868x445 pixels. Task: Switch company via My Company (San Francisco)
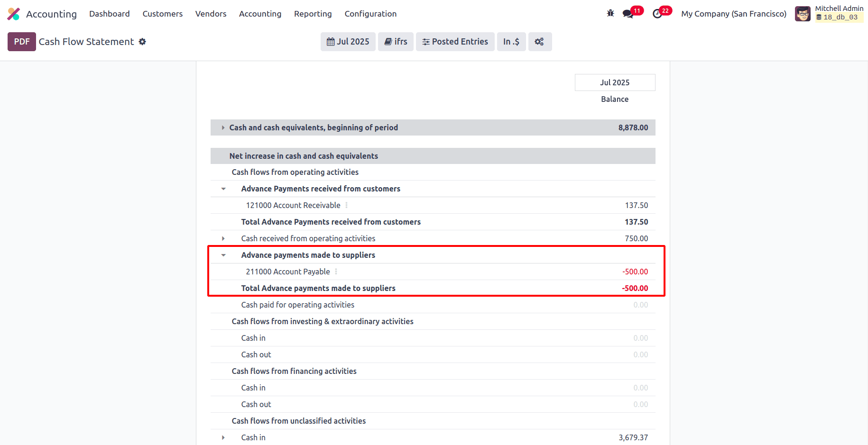point(734,14)
